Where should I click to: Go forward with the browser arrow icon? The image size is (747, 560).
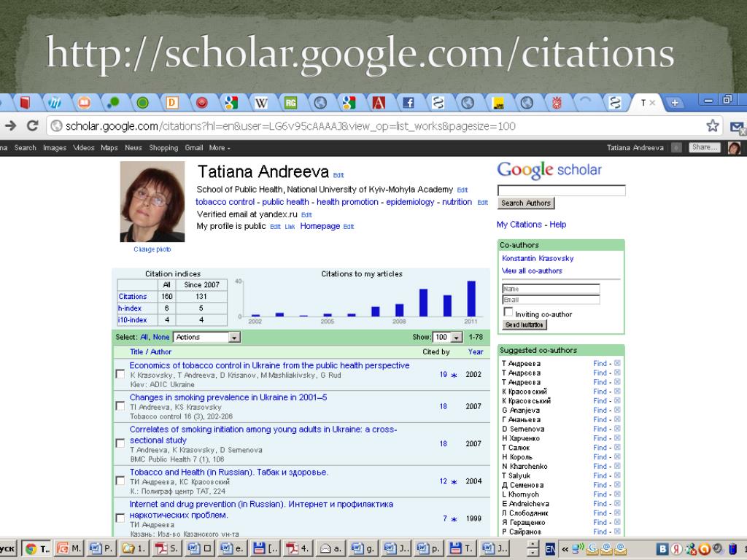coord(10,125)
